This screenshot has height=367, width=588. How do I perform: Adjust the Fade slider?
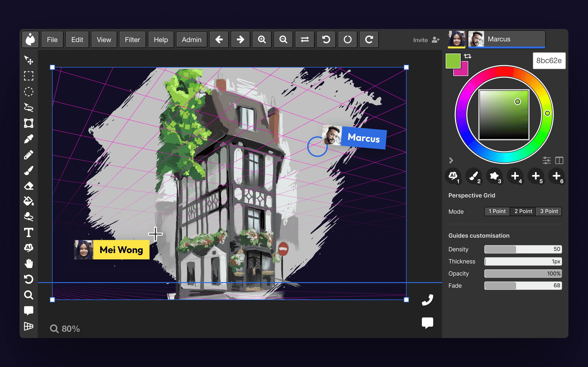click(x=523, y=286)
